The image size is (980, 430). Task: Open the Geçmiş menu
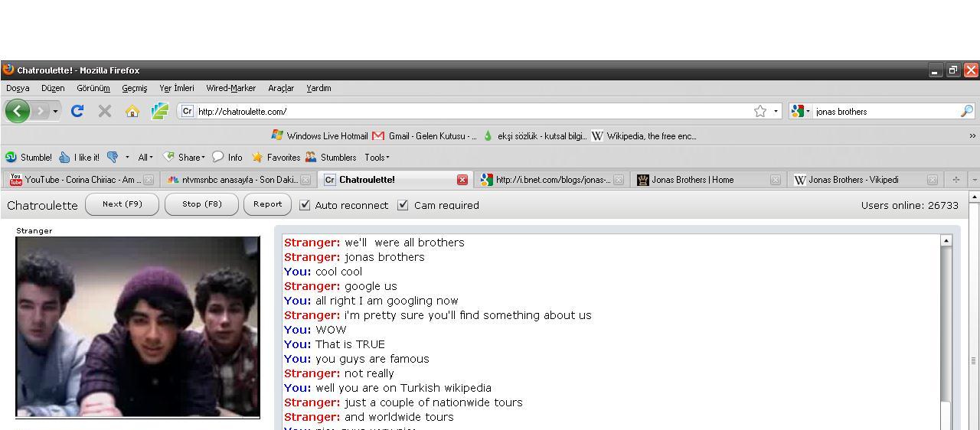pyautogui.click(x=135, y=88)
